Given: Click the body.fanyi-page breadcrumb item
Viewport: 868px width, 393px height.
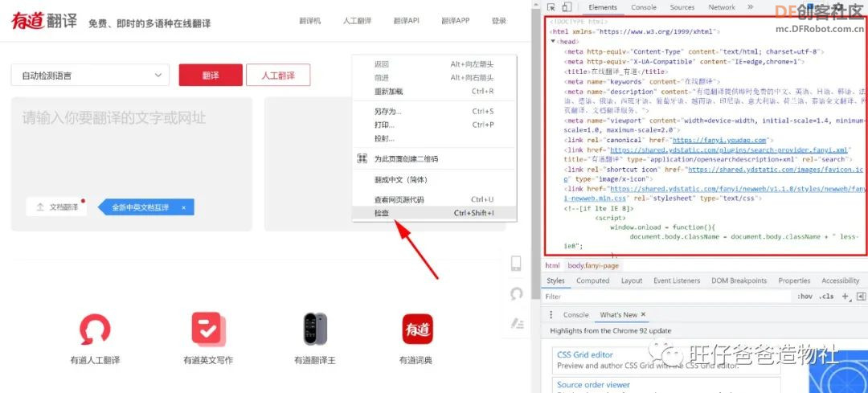Looking at the screenshot, I should point(593,266).
